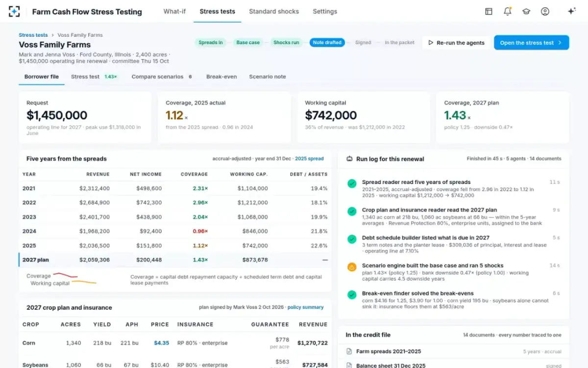This screenshot has height=368, width=588.
Task: Select the Shocks run stage pill
Action: point(286,43)
